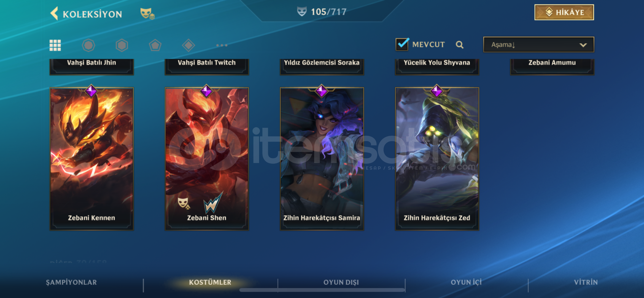Switch to Oyun Dışı tab
This screenshot has height=298, width=644.
tap(341, 282)
